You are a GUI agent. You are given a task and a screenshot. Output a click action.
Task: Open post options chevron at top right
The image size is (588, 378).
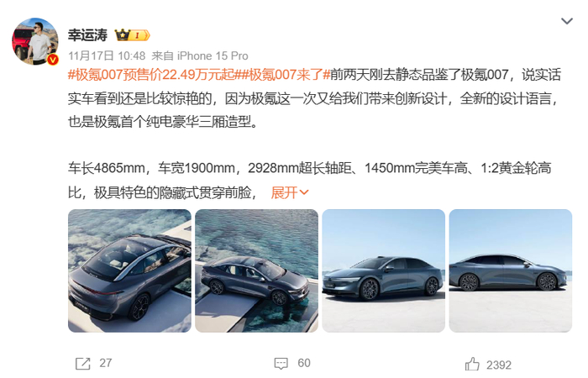pos(567,21)
